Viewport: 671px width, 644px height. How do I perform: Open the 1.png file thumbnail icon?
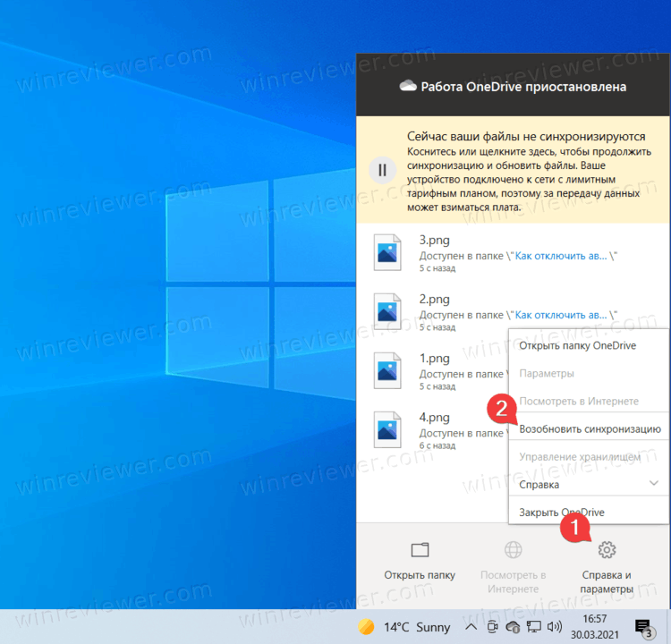point(387,370)
